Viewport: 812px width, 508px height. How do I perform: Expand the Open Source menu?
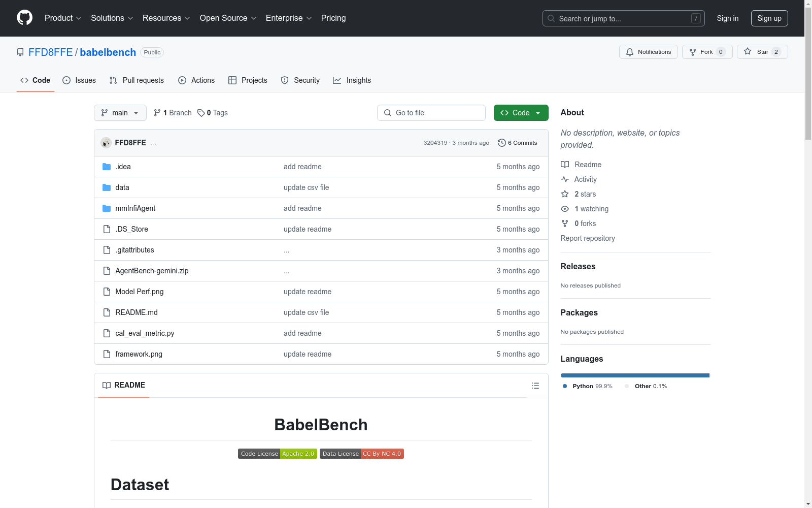pyautogui.click(x=228, y=18)
